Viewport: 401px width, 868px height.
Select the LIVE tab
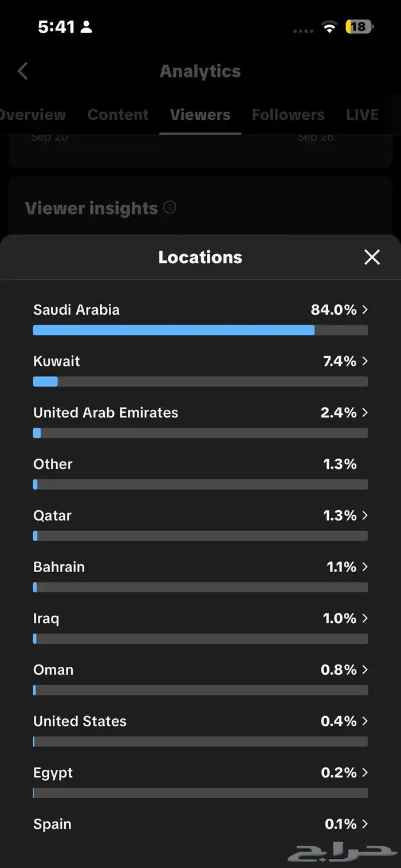tap(362, 115)
